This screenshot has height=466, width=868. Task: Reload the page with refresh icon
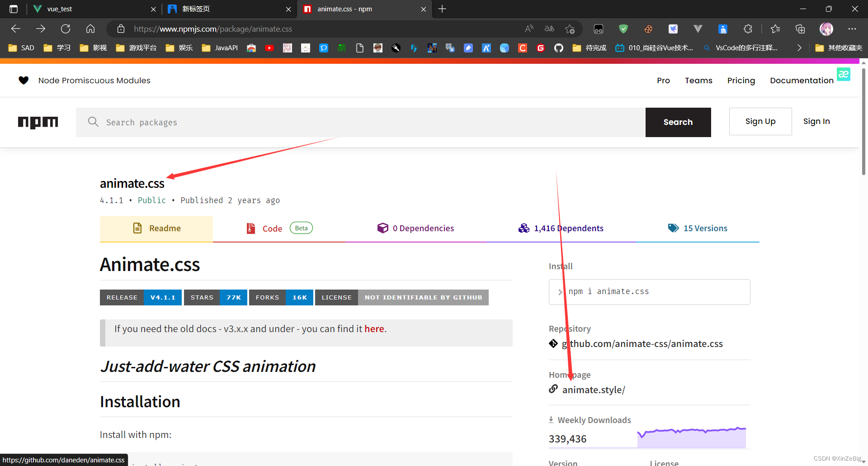pos(66,29)
